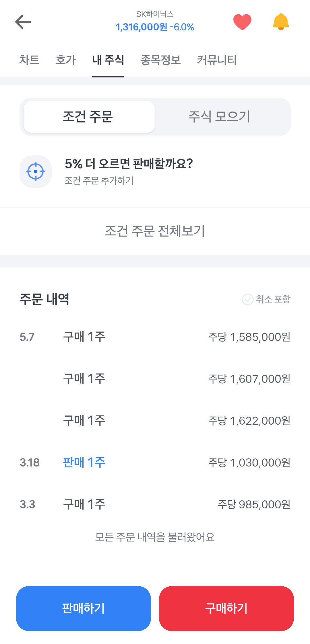Screen dimensions: 310x644
Task: Open the 종목정보 tab
Action: pyautogui.click(x=161, y=60)
